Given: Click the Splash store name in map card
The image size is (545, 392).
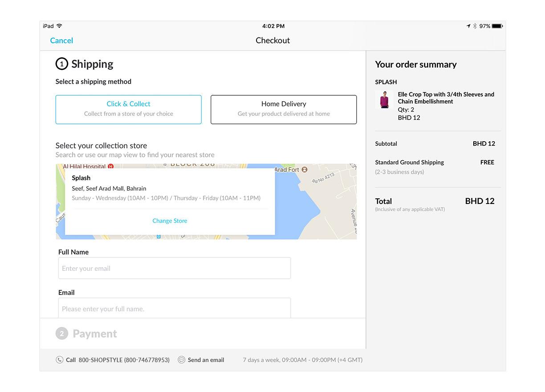Looking at the screenshot, I should pos(81,178).
